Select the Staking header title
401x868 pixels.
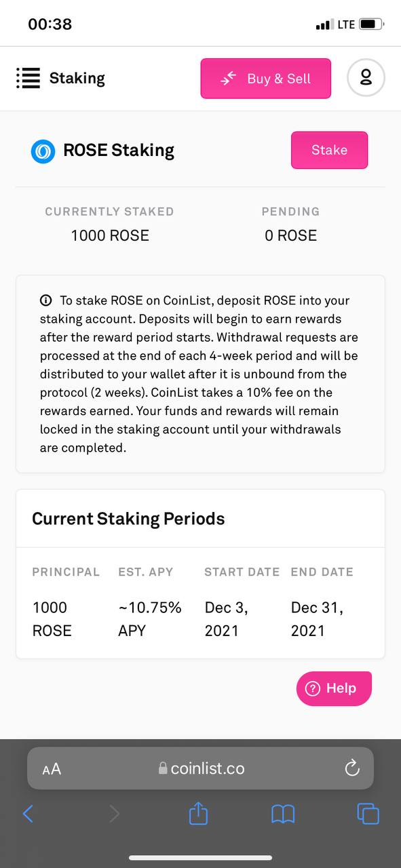[77, 78]
